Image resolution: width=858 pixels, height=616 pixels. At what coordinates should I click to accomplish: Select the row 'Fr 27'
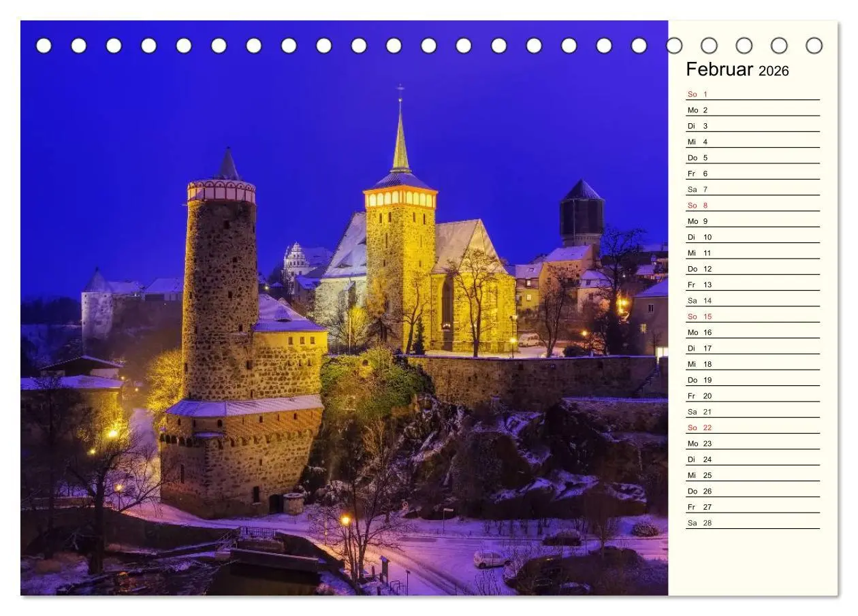(752, 507)
